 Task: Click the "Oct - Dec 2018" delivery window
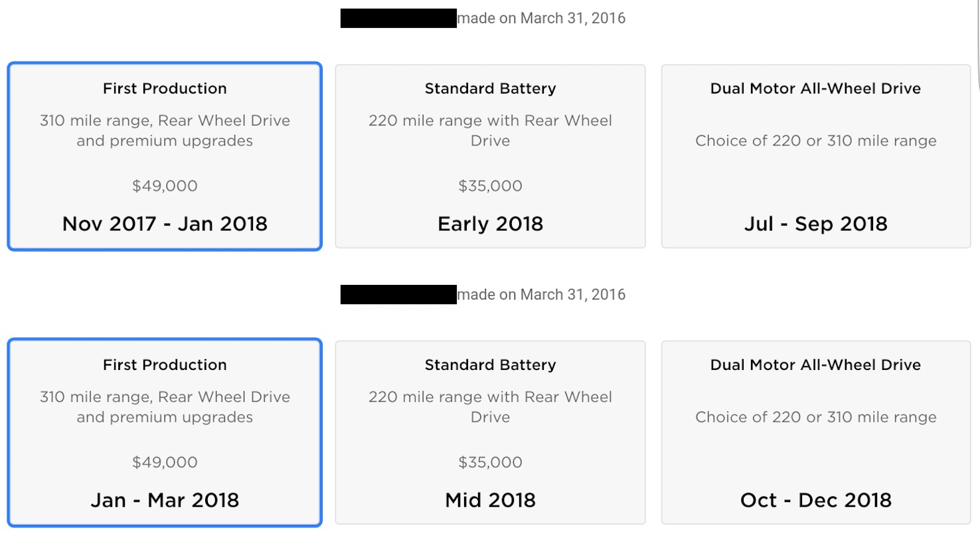pos(815,500)
